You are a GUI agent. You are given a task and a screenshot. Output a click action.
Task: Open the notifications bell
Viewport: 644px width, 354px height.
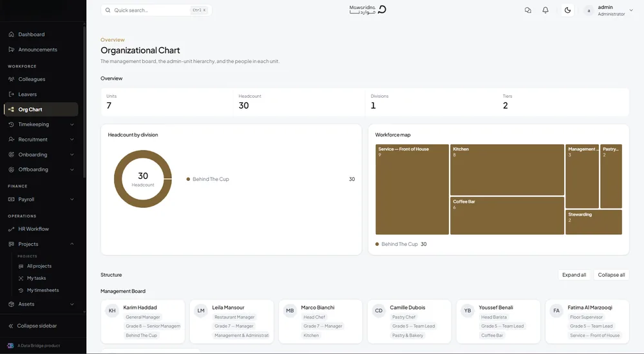click(x=545, y=10)
